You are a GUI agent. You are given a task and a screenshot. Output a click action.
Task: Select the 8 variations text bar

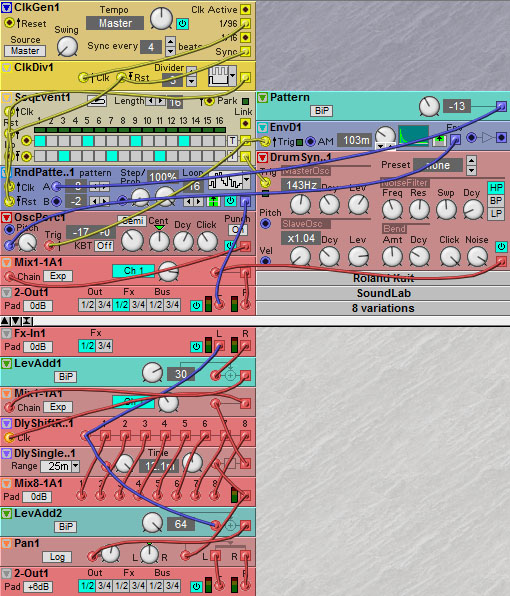coord(383,308)
